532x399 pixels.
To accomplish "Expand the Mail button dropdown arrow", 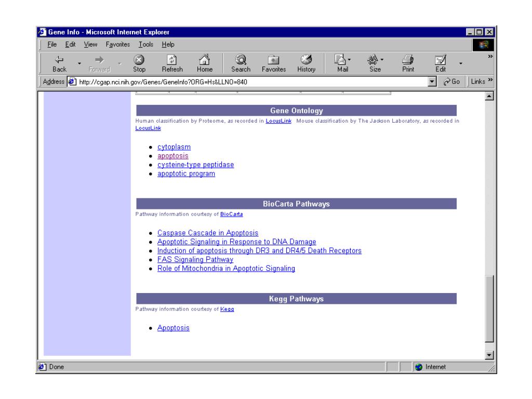I will pyautogui.click(x=350, y=60).
